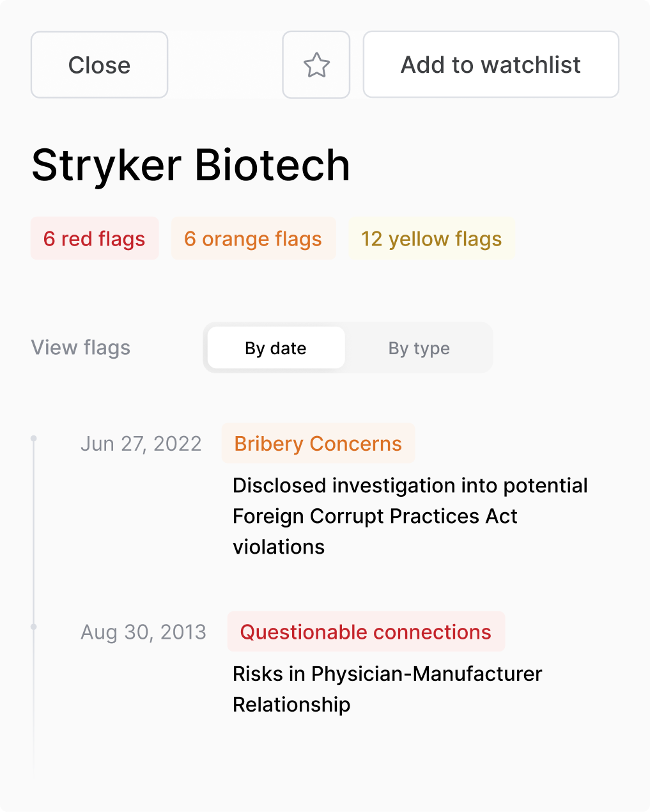Add Stryker Biotech to watchlist

tap(491, 65)
